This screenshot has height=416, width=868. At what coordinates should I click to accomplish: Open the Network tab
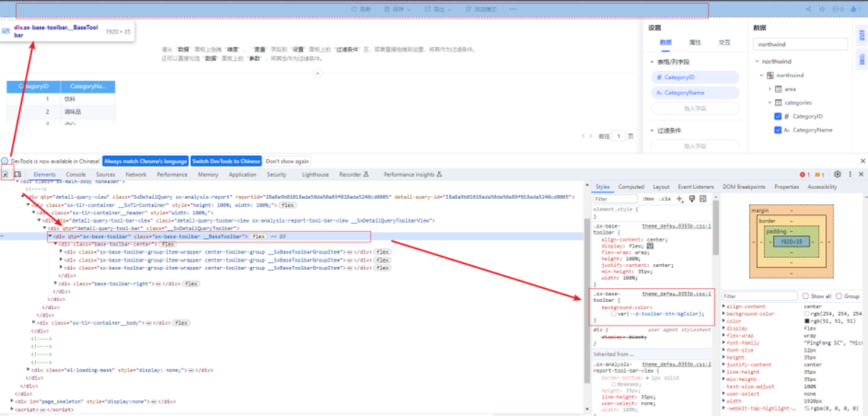[x=136, y=174]
